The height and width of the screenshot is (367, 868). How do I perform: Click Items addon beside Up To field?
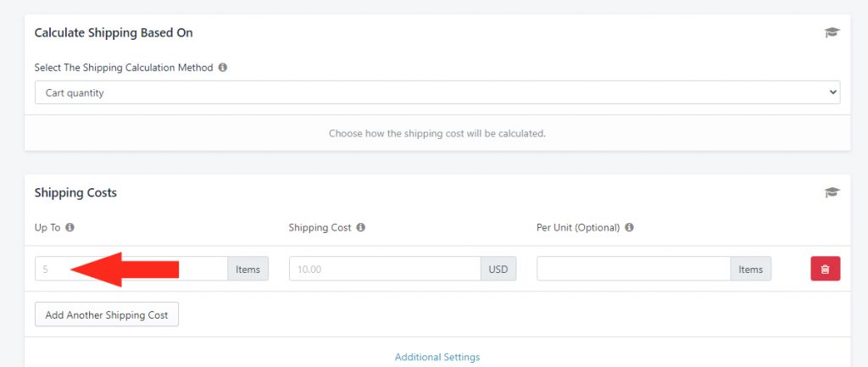248,269
